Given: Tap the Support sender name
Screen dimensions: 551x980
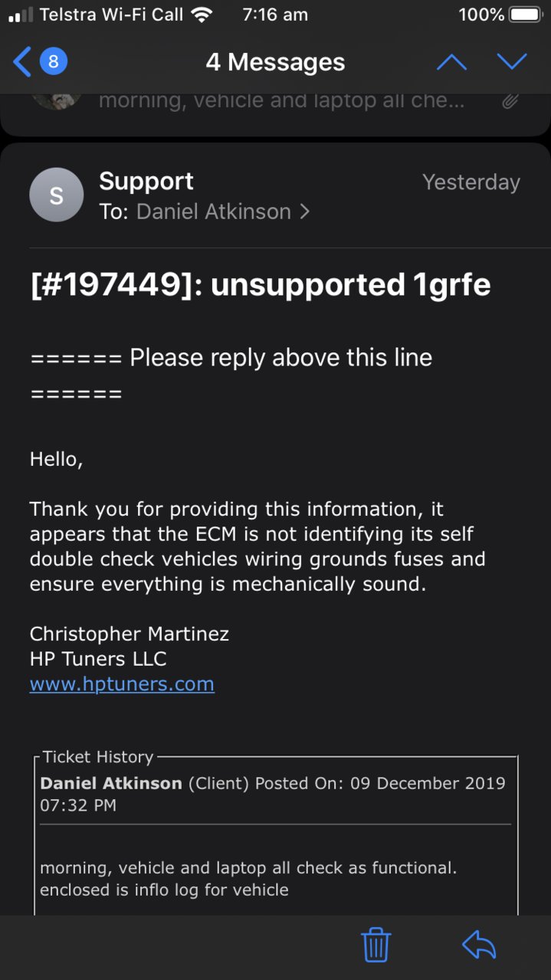Looking at the screenshot, I should coord(146,182).
